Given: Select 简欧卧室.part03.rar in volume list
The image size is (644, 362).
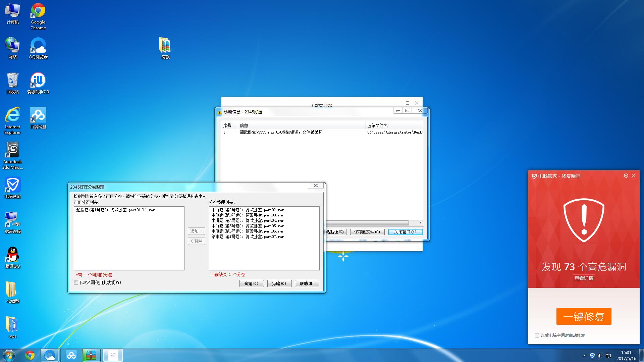Looking at the screenshot, I should coord(248,215).
